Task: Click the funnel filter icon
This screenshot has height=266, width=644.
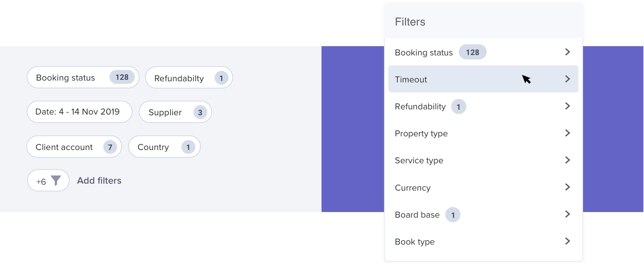Action: click(56, 180)
